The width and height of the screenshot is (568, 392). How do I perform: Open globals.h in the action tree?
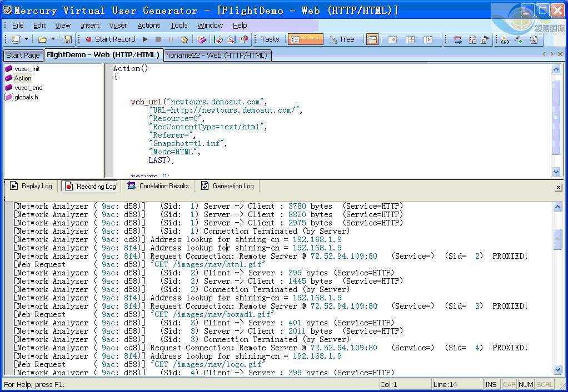point(22,97)
